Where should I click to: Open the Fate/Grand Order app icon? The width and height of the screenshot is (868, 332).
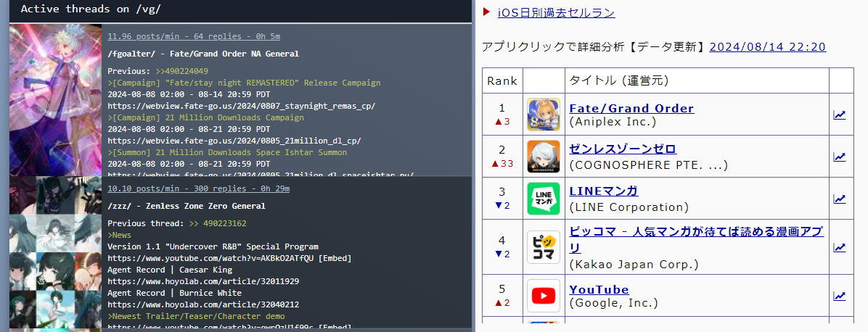[543, 115]
